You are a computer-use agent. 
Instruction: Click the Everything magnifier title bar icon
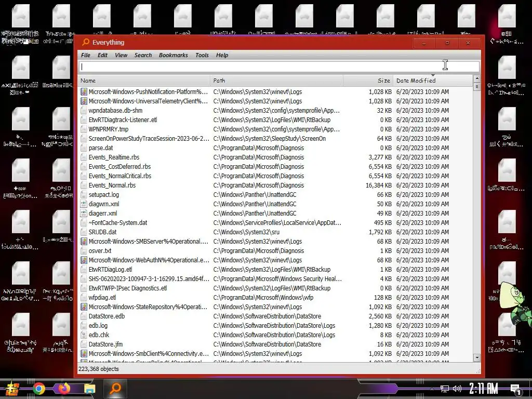tap(86, 42)
